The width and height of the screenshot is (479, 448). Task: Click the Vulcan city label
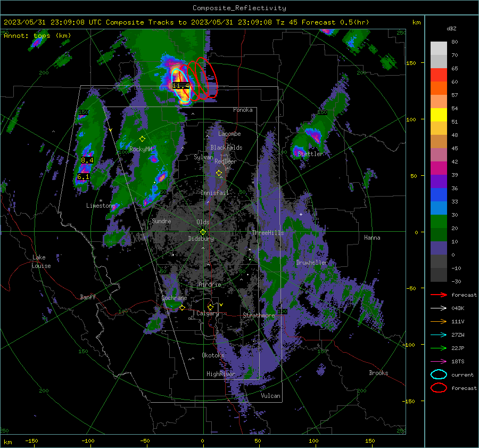click(271, 396)
